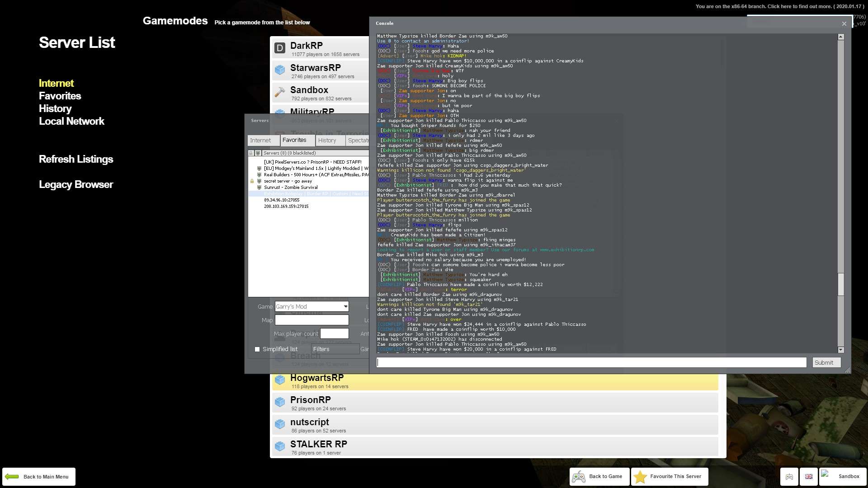Select Real Builders 500 Hours+ server row
868x488 pixels.
[309, 175]
